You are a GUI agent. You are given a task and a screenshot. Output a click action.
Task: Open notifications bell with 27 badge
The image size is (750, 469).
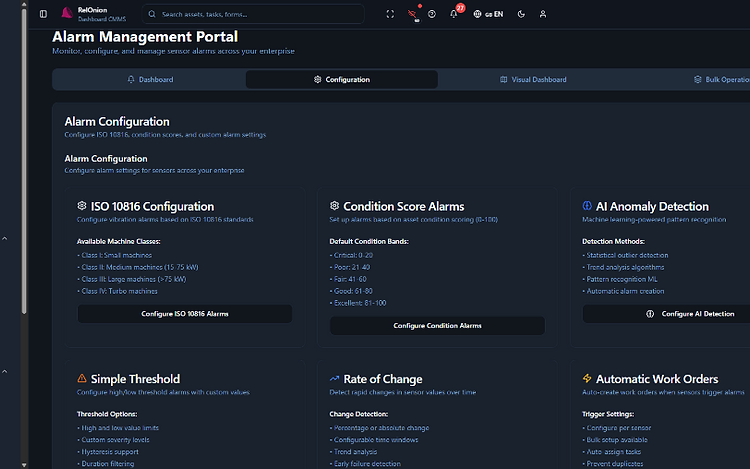click(453, 14)
